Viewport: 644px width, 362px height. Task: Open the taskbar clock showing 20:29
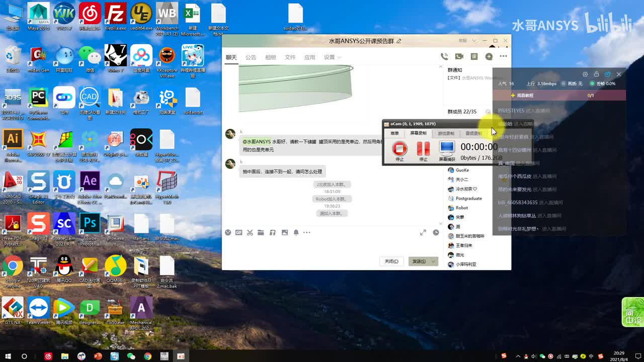(x=618, y=356)
